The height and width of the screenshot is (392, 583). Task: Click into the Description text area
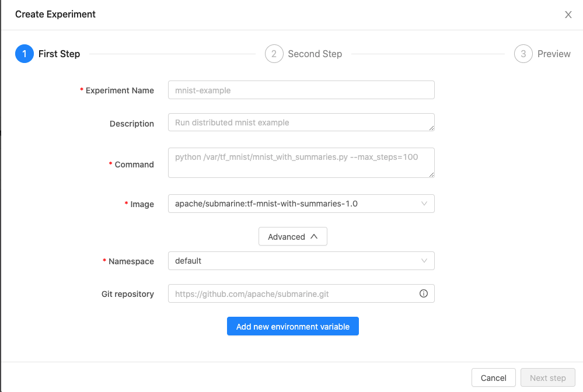301,123
